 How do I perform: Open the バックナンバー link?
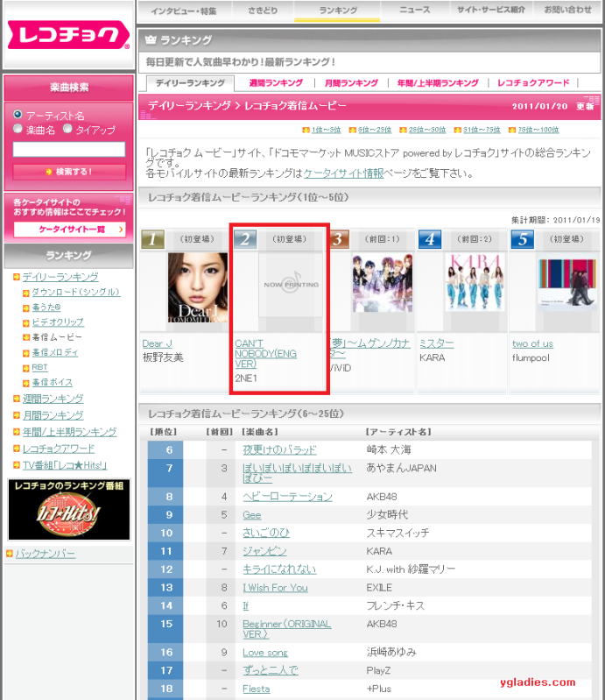click(x=46, y=554)
